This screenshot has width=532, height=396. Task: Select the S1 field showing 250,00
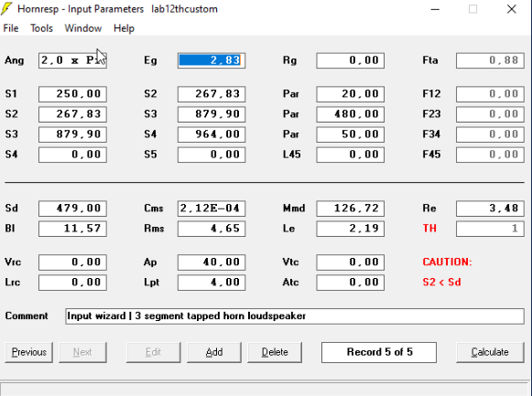pos(72,94)
